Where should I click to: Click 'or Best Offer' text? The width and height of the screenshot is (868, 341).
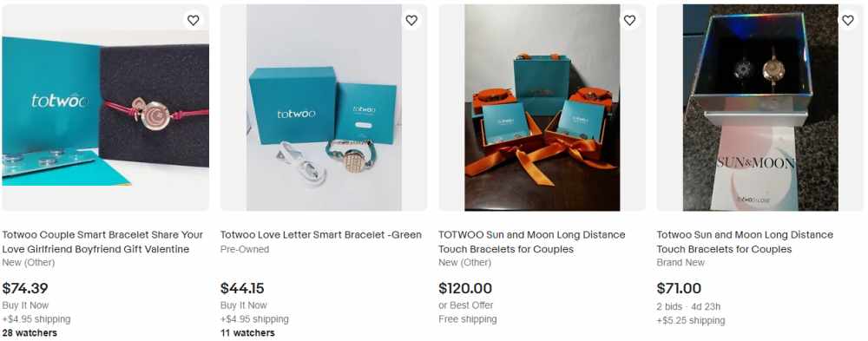pyautogui.click(x=465, y=305)
